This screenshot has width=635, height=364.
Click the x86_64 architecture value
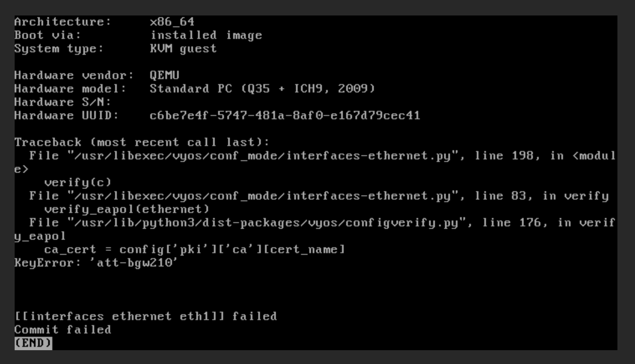(172, 22)
